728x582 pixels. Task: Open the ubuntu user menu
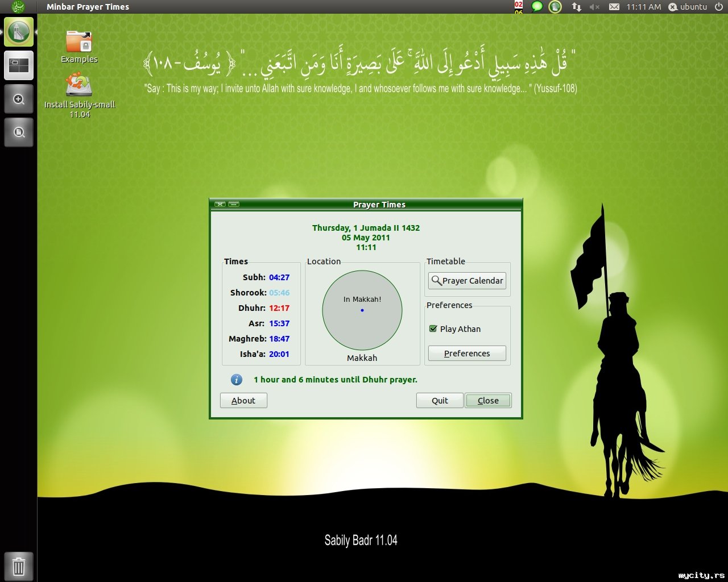[688, 7]
